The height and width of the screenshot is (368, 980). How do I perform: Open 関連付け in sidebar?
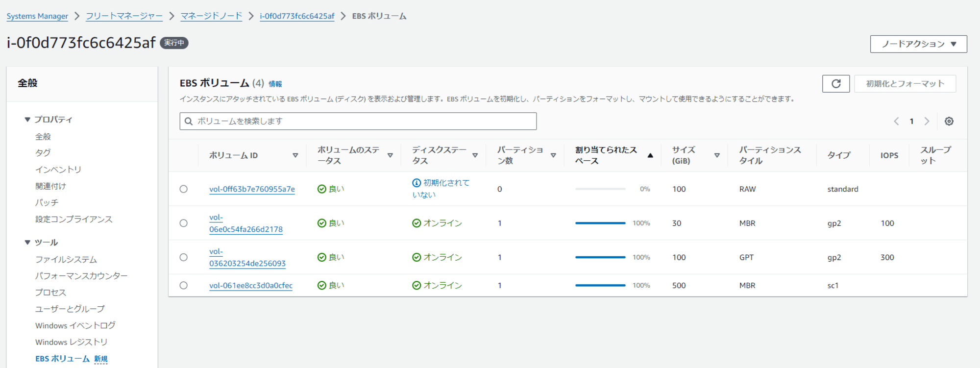tap(50, 186)
